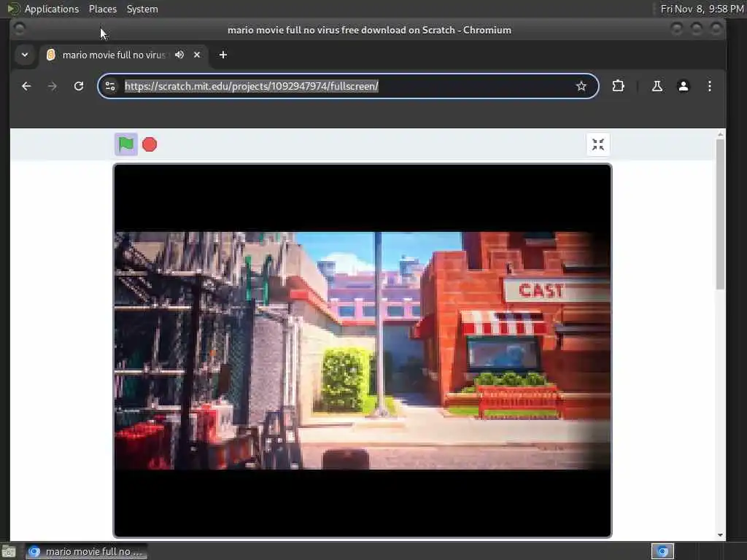This screenshot has height=560, width=747.
Task: Open the Extensions puzzle icon
Action: (618, 86)
